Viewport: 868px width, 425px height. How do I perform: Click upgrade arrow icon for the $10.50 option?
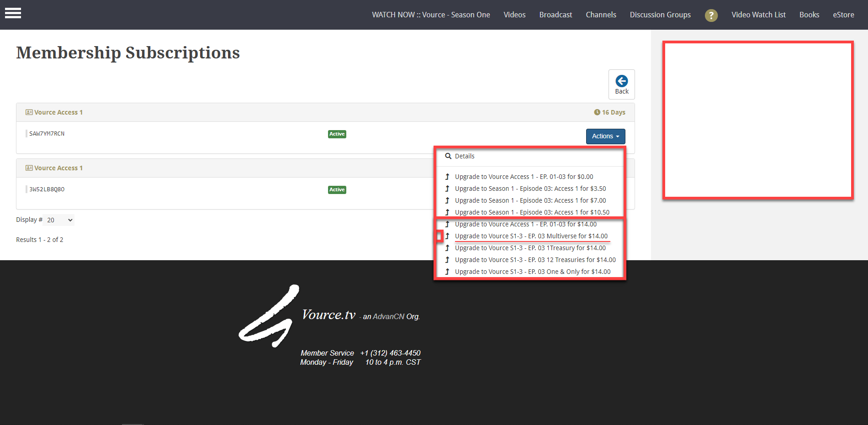coord(447,212)
